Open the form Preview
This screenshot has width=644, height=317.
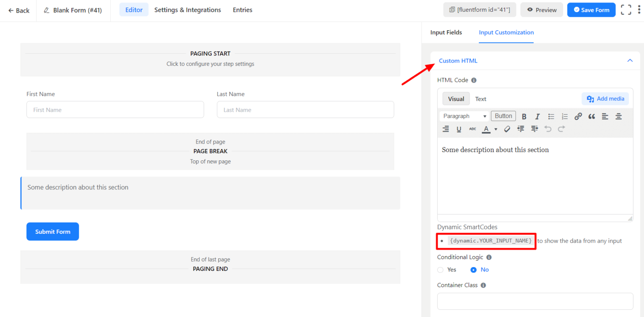(541, 10)
